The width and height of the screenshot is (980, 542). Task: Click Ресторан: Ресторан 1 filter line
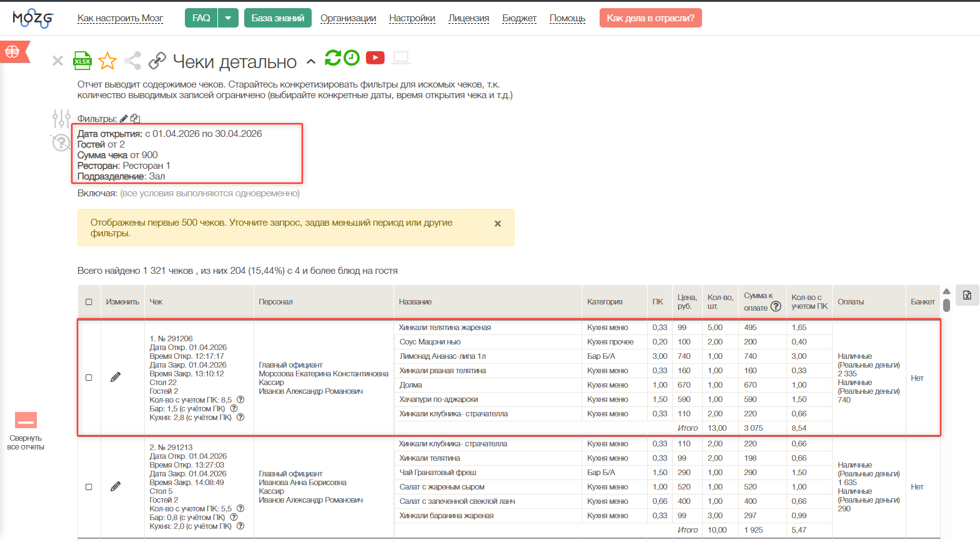(x=124, y=166)
